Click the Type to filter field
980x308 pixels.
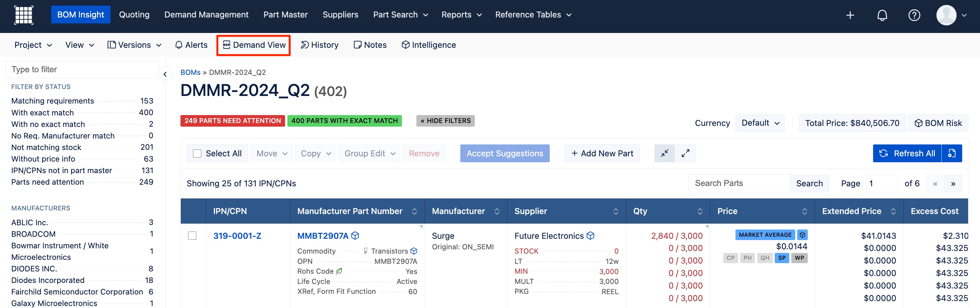pyautogui.click(x=82, y=70)
